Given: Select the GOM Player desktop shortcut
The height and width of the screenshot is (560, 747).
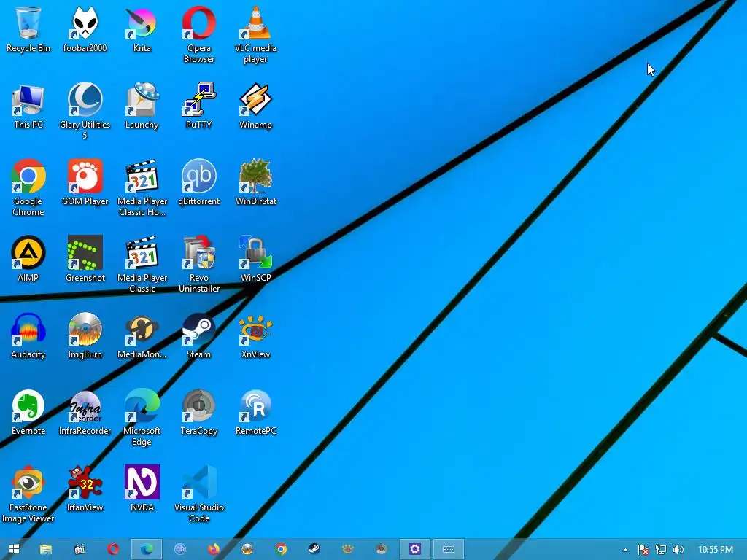Looking at the screenshot, I should click(x=85, y=183).
